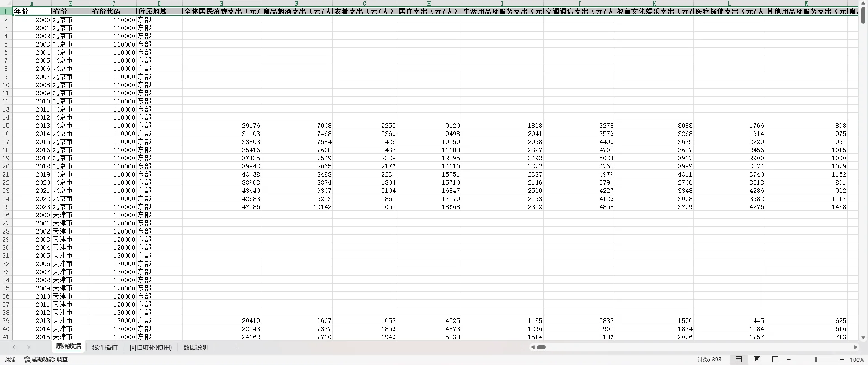Image resolution: width=868 pixels, height=365 pixels.
Task: Click the cell with value 18668
Action: point(429,207)
